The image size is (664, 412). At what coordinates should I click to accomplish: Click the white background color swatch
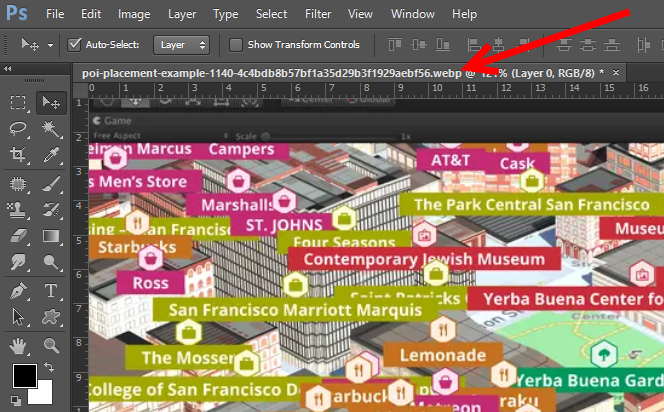click(x=43, y=395)
